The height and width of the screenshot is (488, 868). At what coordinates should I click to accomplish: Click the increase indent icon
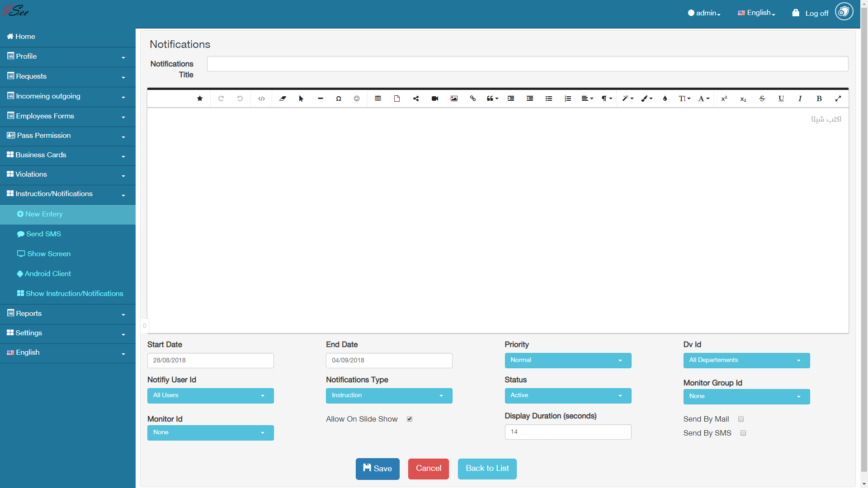(x=511, y=99)
